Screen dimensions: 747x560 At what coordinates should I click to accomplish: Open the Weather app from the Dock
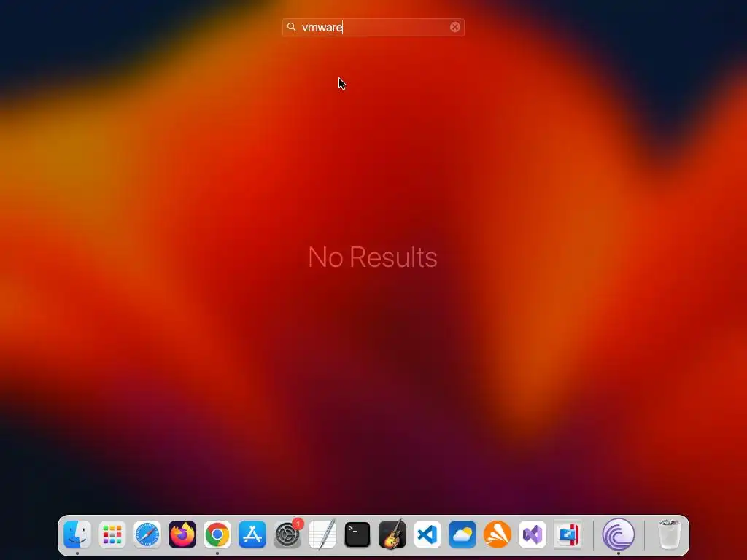[462, 534]
